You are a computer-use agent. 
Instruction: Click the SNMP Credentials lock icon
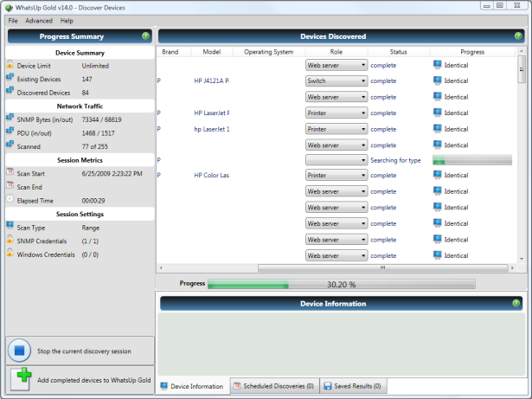[x=10, y=240]
